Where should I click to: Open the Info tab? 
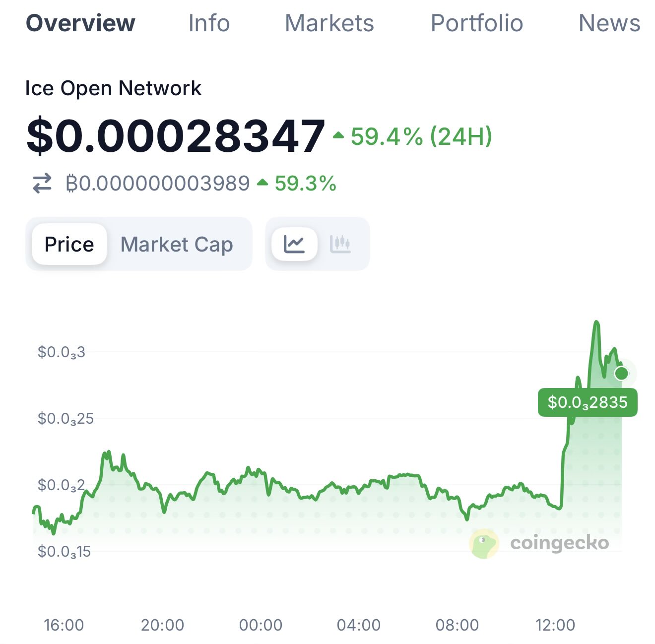tap(209, 23)
